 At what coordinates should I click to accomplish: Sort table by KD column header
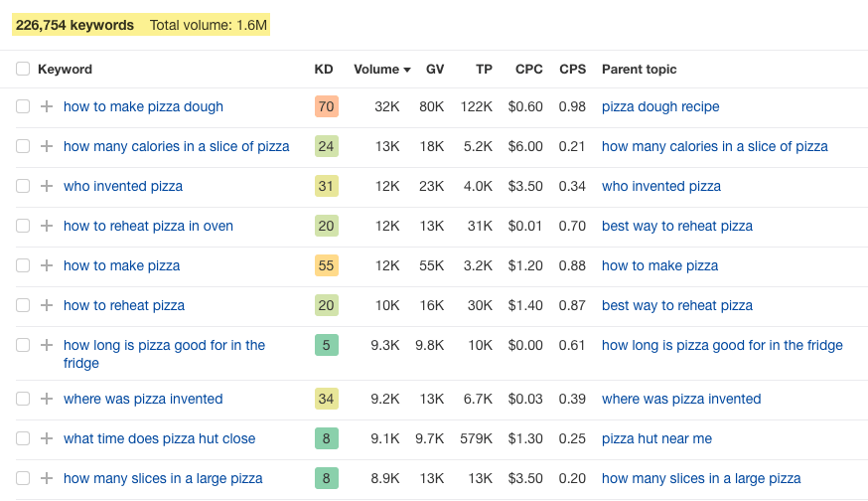324,70
